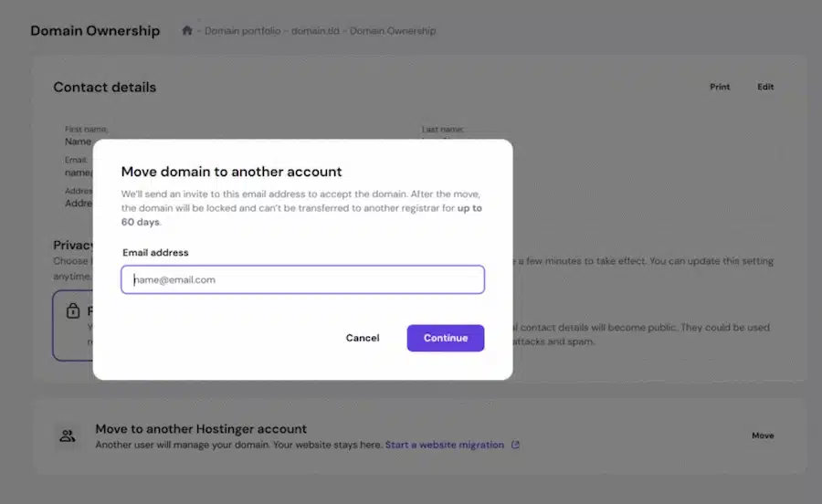This screenshot has height=504, width=822.
Task: Click the Move to another Hostinger account heading
Action: [x=201, y=429]
